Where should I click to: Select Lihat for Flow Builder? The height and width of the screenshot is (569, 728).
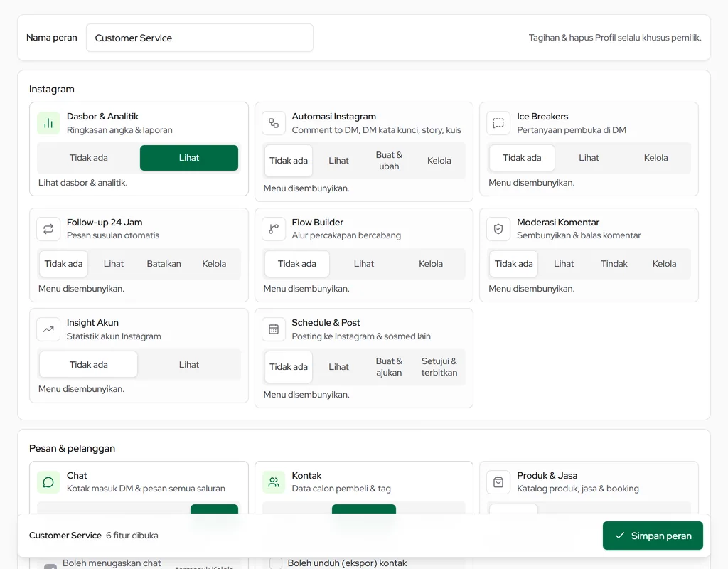pos(364,264)
